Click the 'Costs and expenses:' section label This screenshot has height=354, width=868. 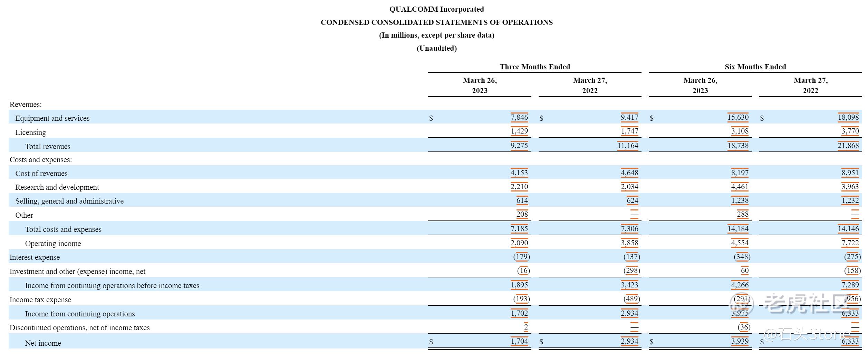point(41,160)
